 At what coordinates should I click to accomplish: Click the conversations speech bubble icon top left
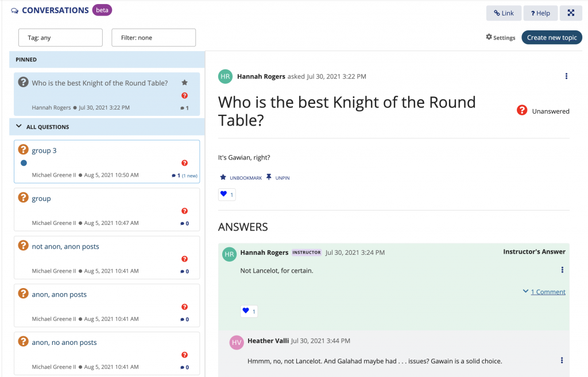(16, 10)
